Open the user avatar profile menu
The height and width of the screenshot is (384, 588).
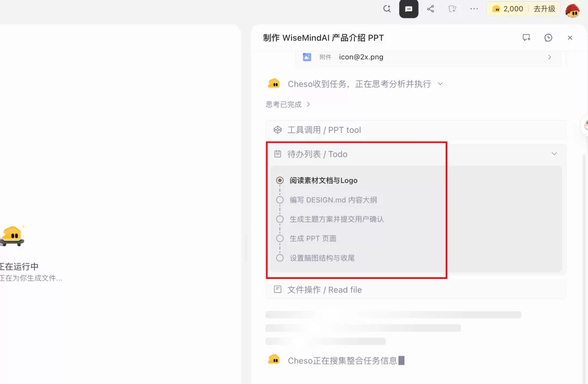573,10
